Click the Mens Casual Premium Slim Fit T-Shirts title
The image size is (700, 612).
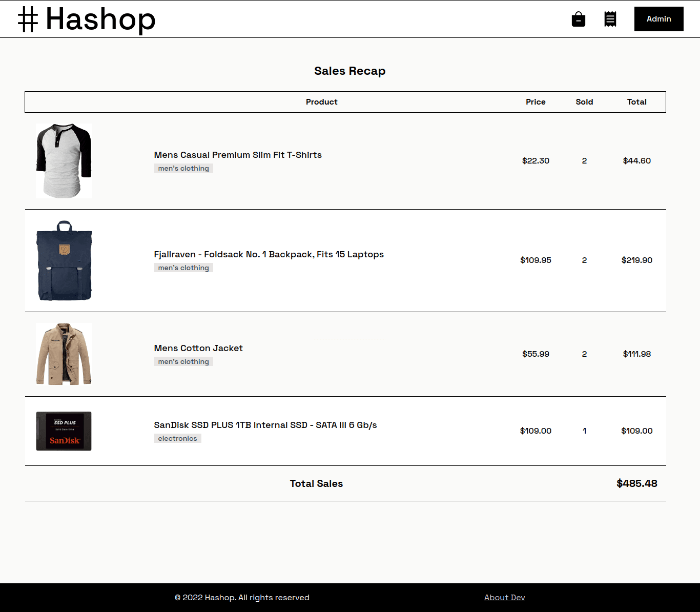click(238, 155)
